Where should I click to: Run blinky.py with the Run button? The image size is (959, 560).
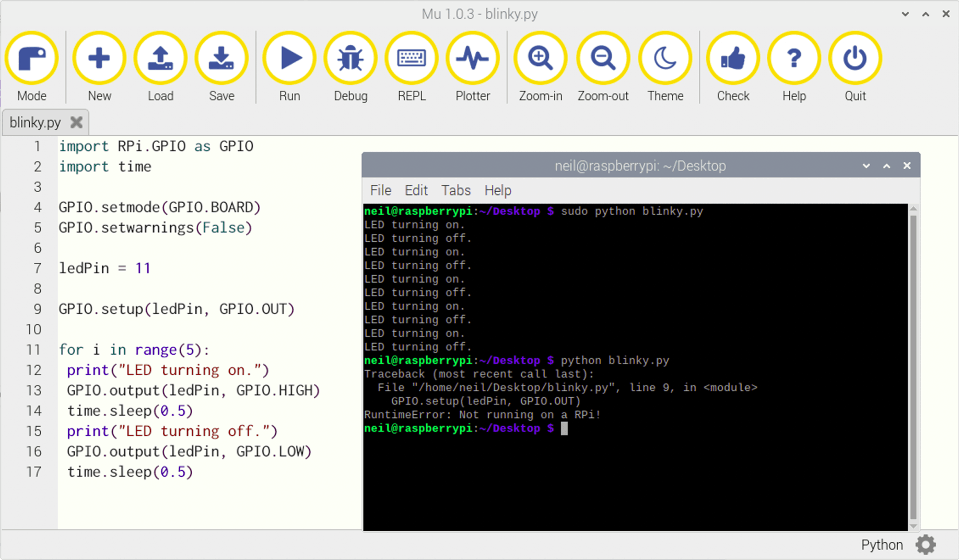[x=289, y=59]
